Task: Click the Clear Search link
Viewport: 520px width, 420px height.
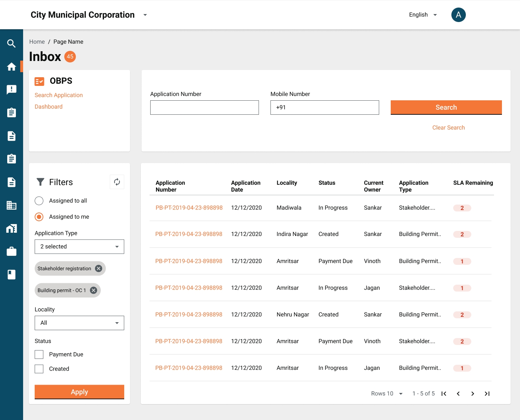Action: [448, 128]
